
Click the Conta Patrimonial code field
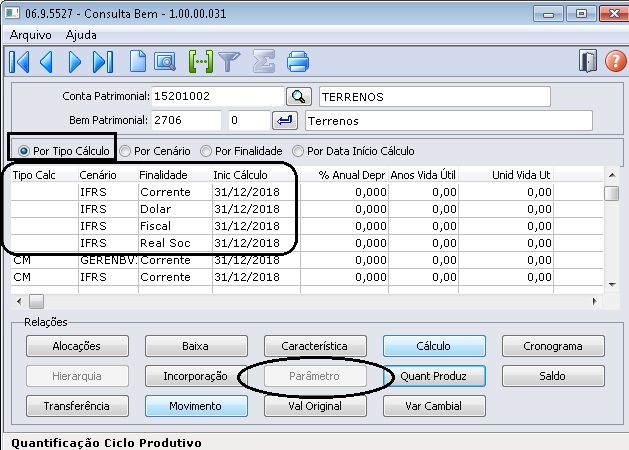tap(218, 97)
